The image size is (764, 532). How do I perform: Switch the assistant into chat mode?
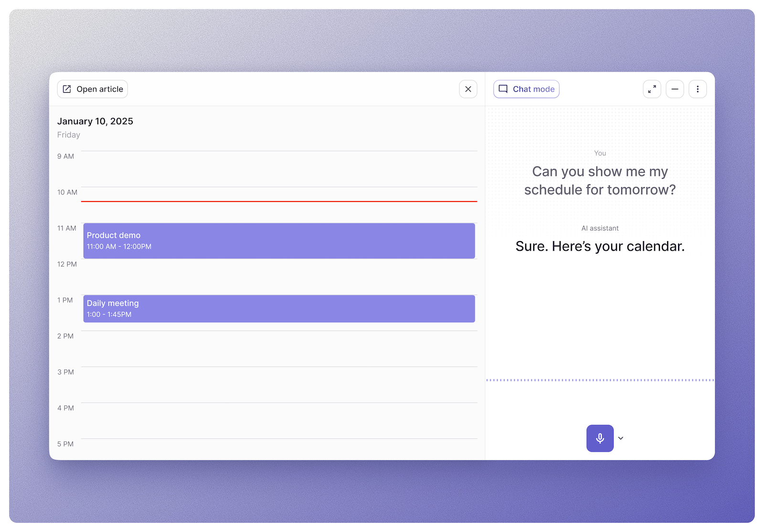[526, 89]
